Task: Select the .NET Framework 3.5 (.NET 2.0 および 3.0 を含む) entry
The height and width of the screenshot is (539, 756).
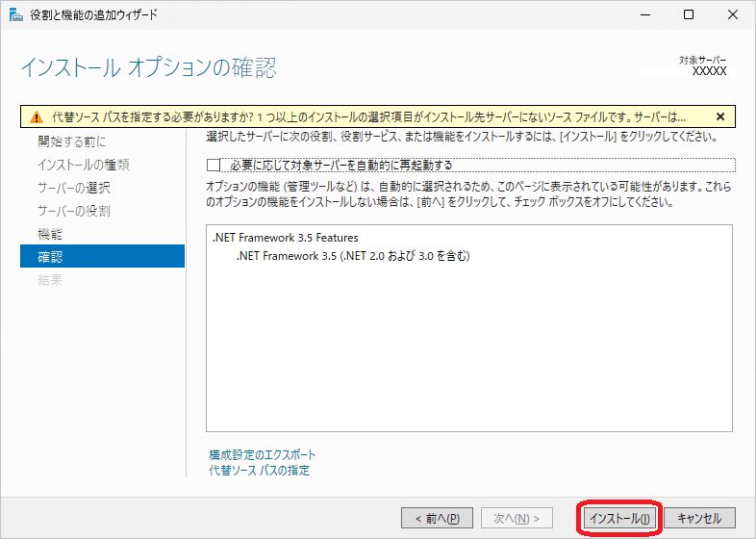Action: click(x=352, y=256)
